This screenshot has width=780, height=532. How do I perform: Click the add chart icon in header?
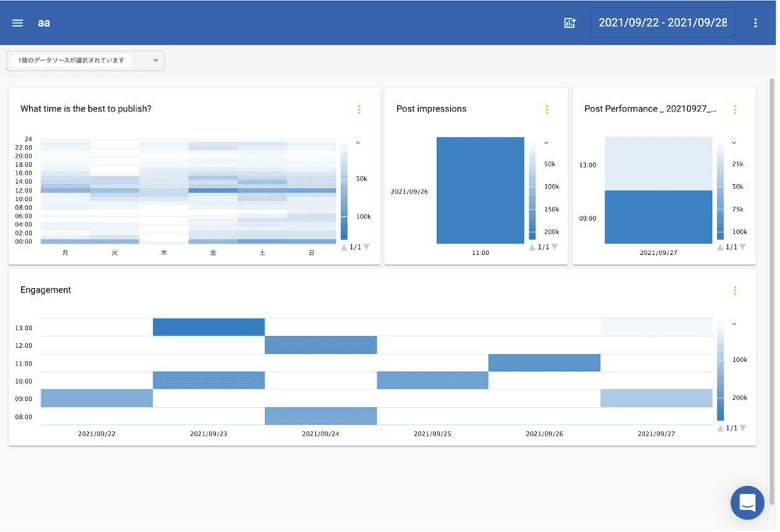click(569, 23)
